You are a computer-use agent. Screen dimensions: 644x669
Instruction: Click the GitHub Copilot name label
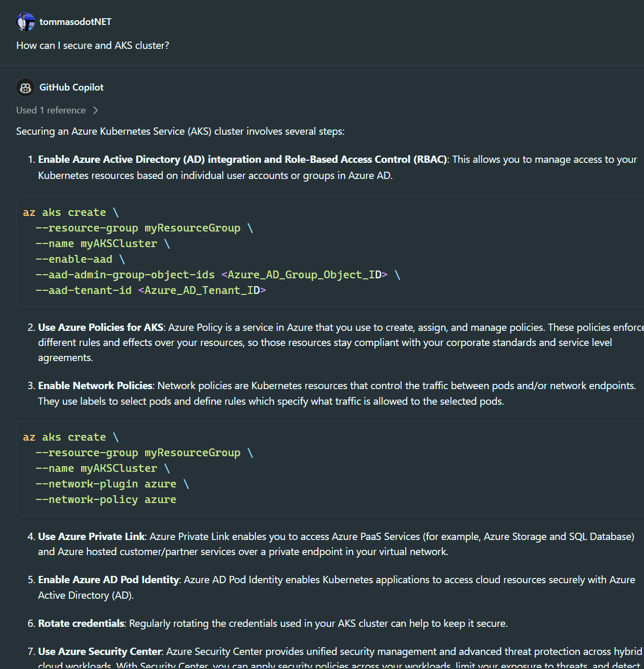(71, 87)
